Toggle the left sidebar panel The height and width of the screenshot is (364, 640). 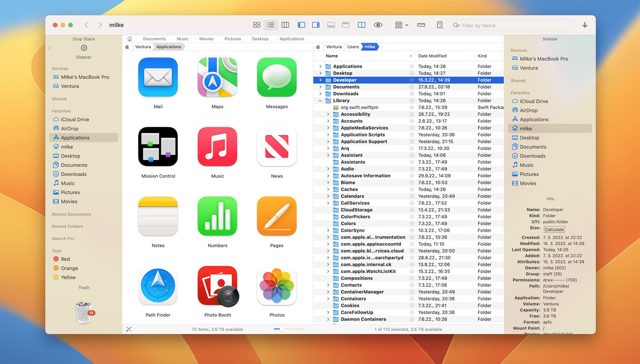tap(301, 25)
